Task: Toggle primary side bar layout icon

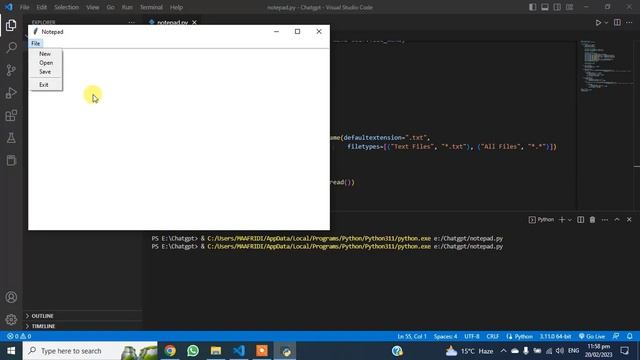Action: [x=533, y=7]
